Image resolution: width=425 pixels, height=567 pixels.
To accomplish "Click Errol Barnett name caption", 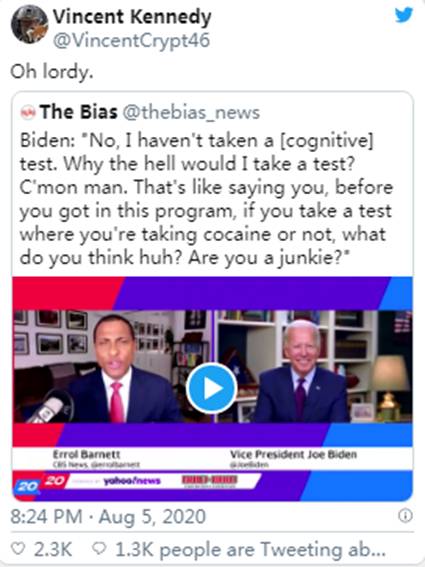I will coord(86,454).
